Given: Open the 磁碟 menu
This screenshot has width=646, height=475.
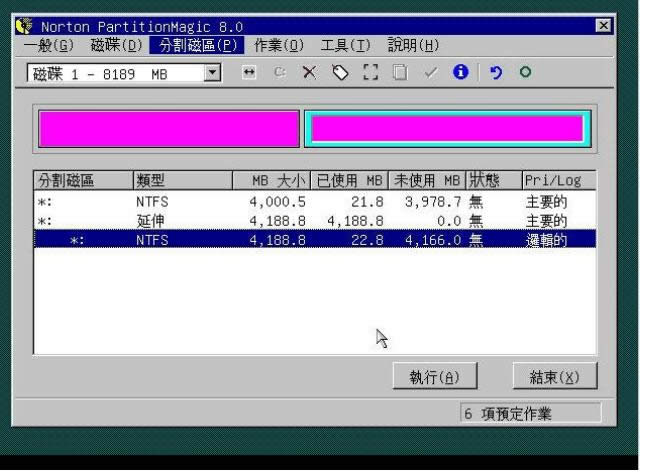Looking at the screenshot, I should coord(116,45).
